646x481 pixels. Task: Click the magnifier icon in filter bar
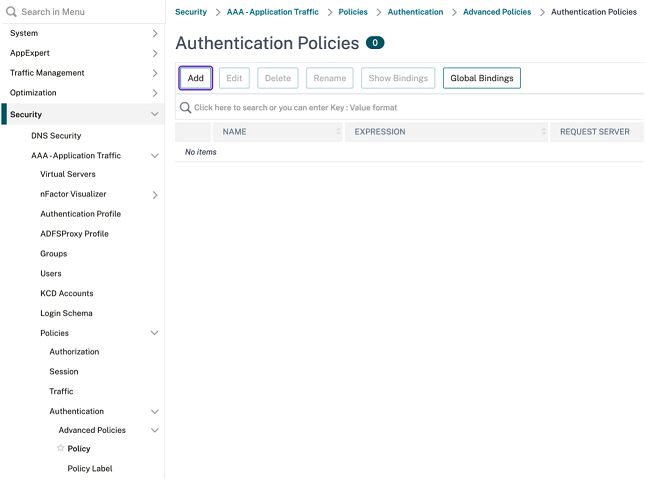coord(185,107)
